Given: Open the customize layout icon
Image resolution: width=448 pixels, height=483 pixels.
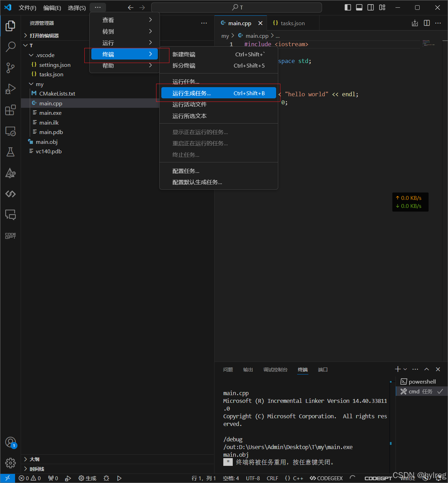Looking at the screenshot, I should [382, 7].
